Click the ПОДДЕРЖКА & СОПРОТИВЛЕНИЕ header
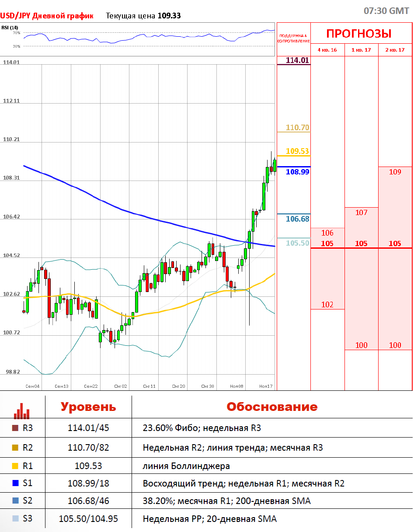414x532 pixels. pos(293,38)
